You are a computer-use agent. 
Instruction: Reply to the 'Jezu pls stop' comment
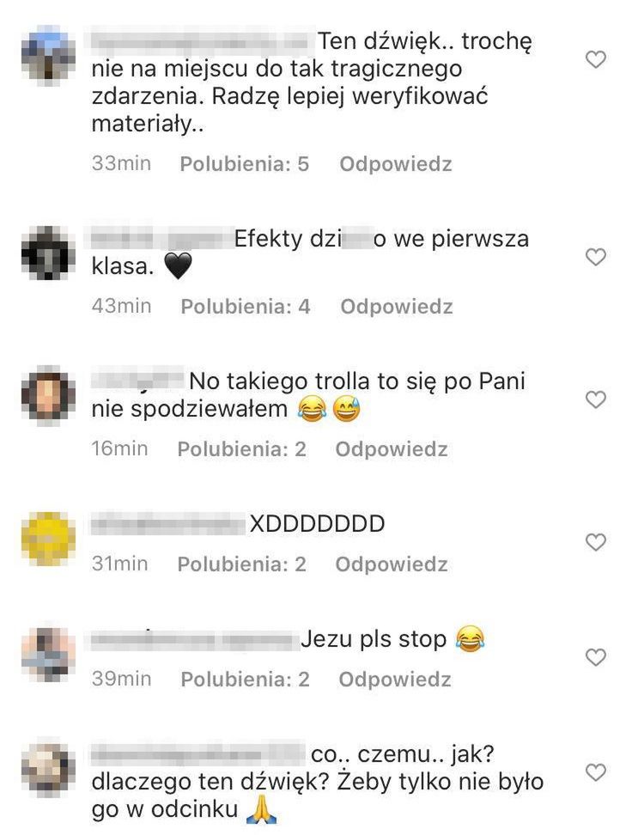coord(395,679)
